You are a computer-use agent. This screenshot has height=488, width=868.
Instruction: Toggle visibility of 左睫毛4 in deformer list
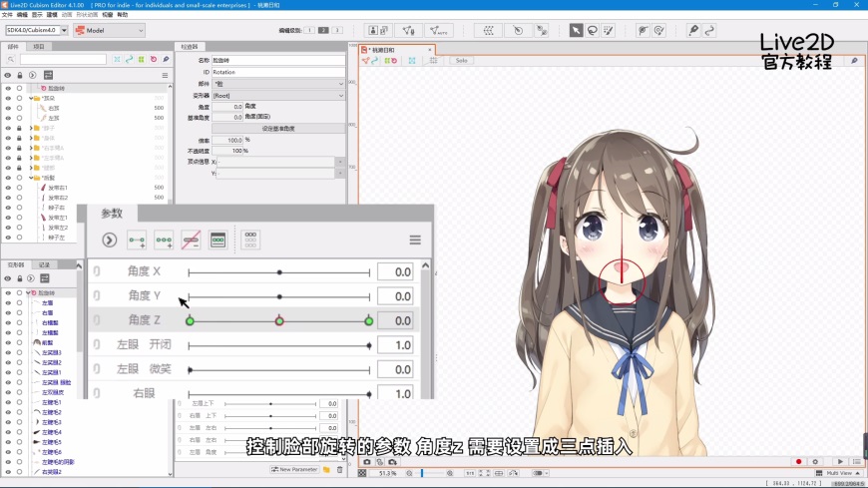pos(8,432)
